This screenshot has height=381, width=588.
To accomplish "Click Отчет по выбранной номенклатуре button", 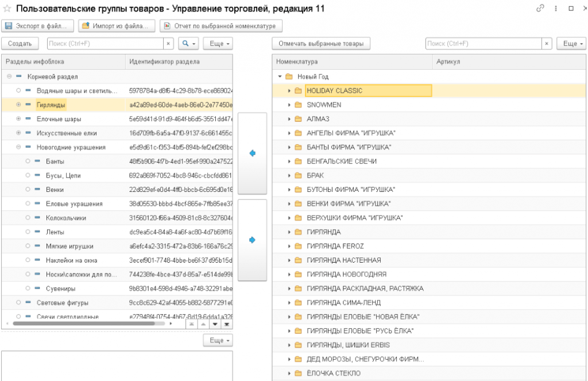I will 221,26.
